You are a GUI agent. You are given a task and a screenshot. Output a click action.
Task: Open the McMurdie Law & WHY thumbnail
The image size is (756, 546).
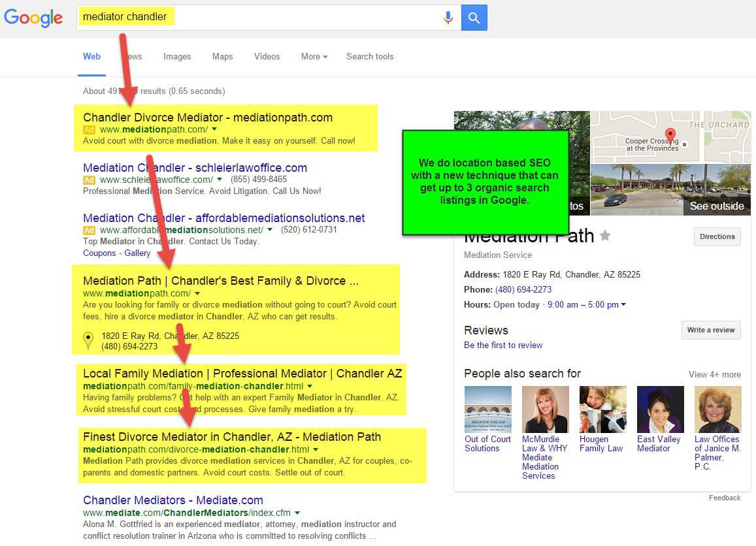545,409
